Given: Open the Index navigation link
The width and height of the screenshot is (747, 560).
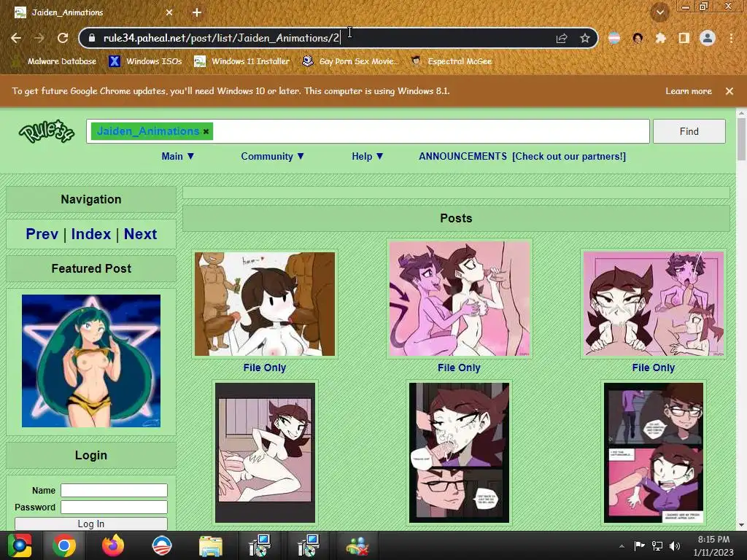Looking at the screenshot, I should pyautogui.click(x=91, y=234).
